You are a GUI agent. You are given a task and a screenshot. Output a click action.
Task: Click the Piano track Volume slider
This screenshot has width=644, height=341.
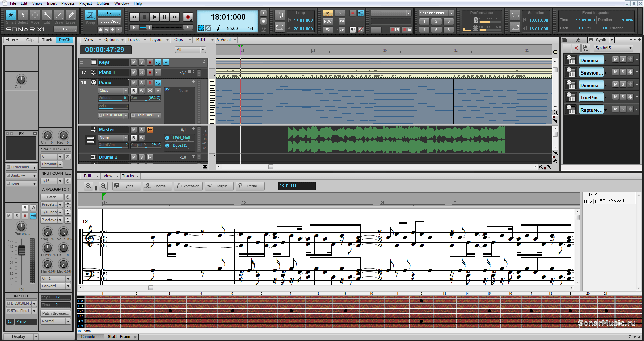pos(113,98)
